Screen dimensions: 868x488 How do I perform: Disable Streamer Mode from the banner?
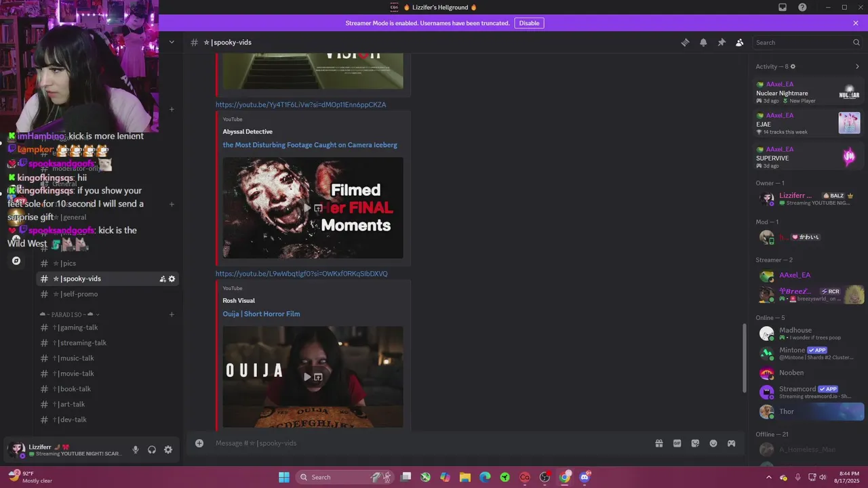[x=529, y=23]
